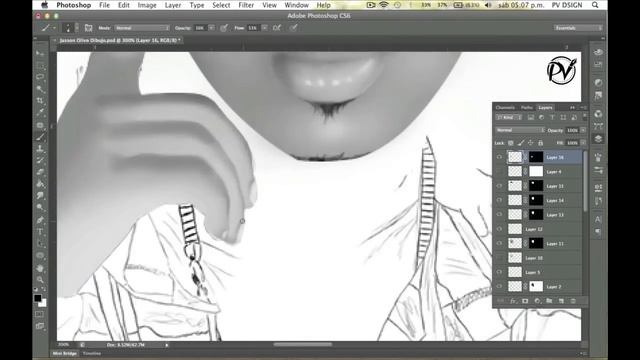Toggle lock position icon
The width and height of the screenshot is (640, 360).
tap(531, 143)
